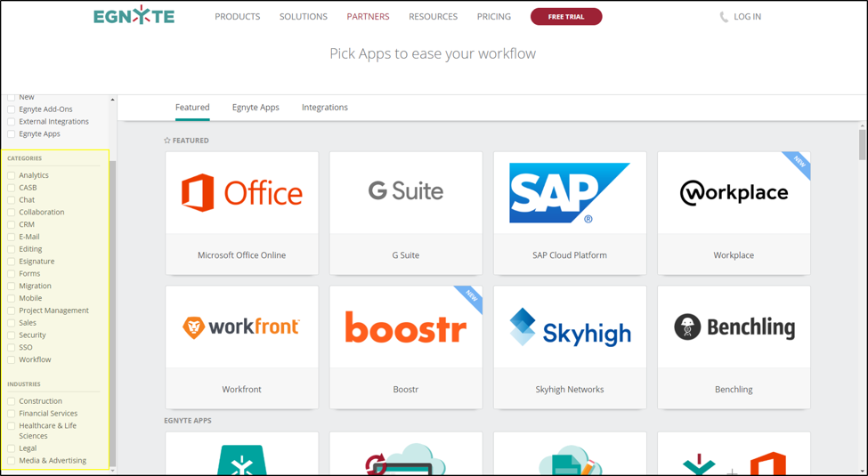Click the Free Trial button
Screen dimensions: 868x476
[x=566, y=17]
